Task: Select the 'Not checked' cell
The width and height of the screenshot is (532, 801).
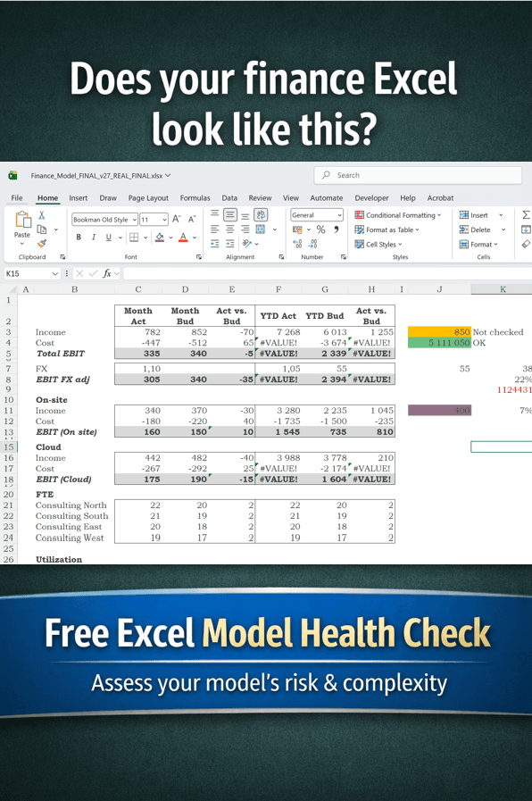Action: 498,332
